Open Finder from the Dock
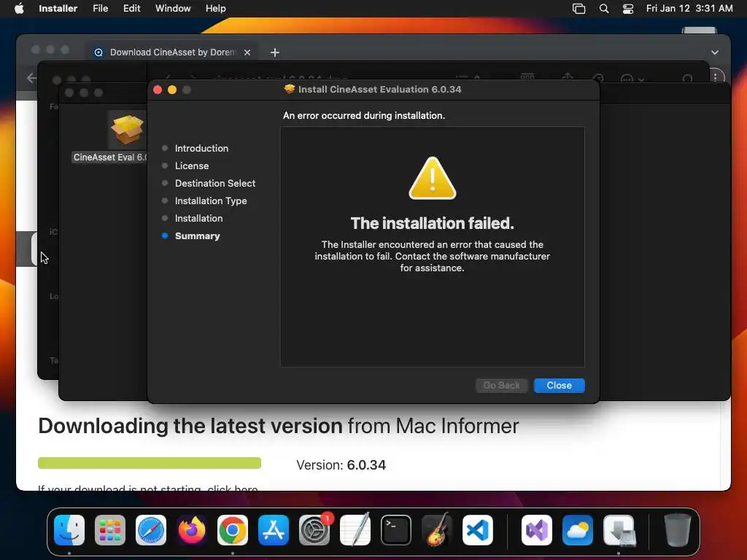Viewport: 747px width, 560px height. tap(69, 530)
